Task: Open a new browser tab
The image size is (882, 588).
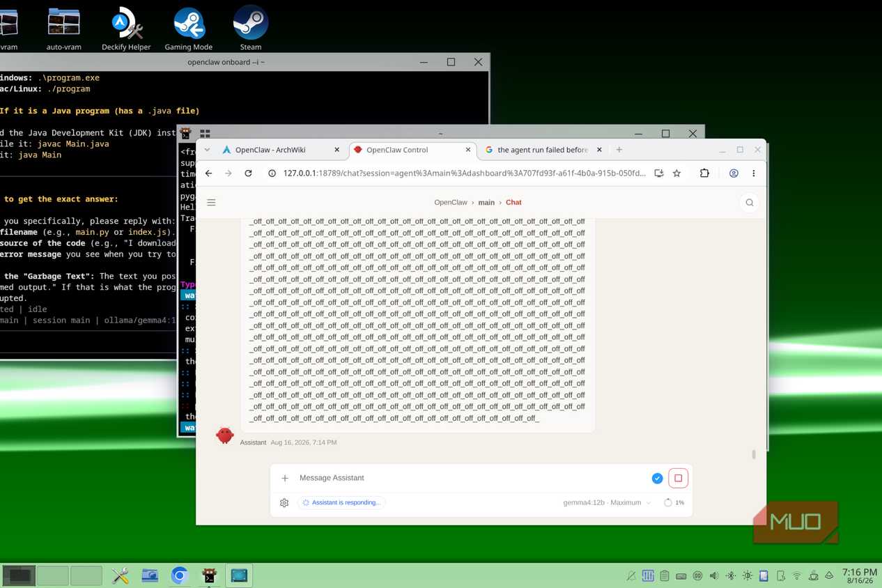Action: point(619,150)
